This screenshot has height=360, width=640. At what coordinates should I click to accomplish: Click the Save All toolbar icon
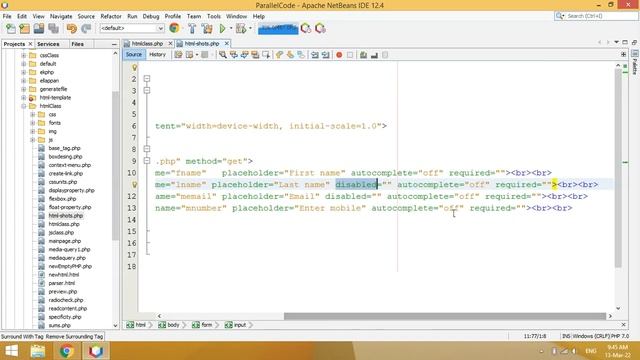coord(53,29)
